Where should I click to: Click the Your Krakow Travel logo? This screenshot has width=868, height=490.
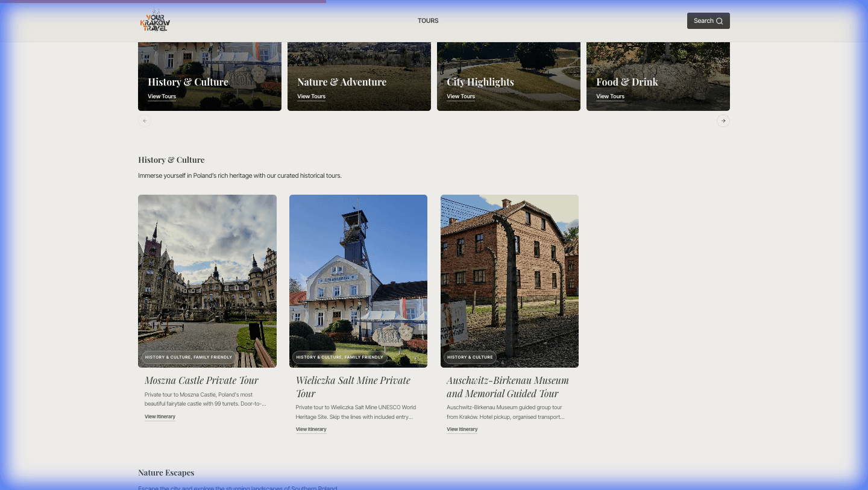tap(155, 20)
